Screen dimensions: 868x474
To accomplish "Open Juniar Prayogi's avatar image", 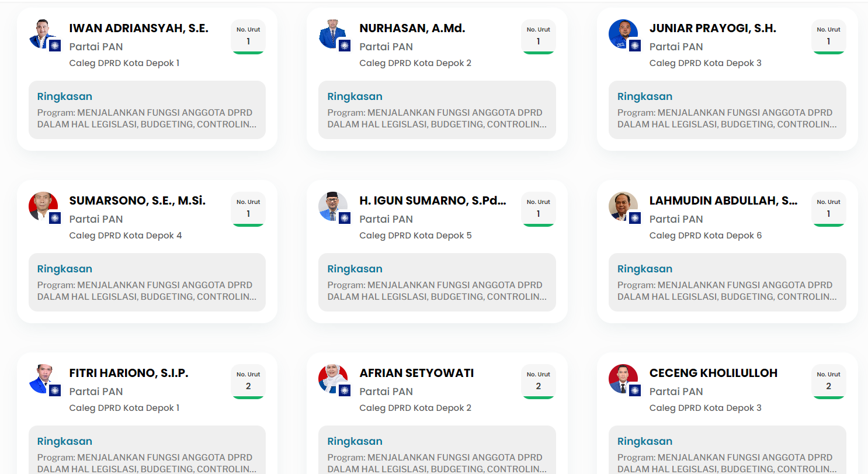I will pyautogui.click(x=623, y=34).
